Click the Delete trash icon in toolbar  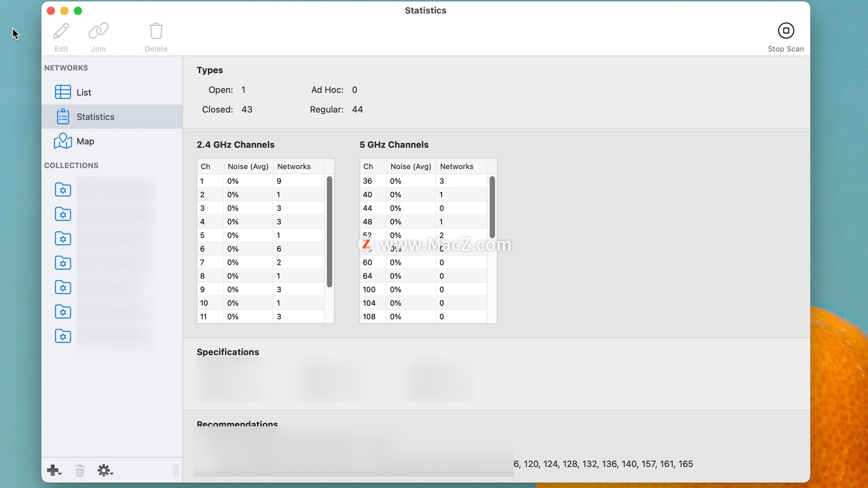156,31
